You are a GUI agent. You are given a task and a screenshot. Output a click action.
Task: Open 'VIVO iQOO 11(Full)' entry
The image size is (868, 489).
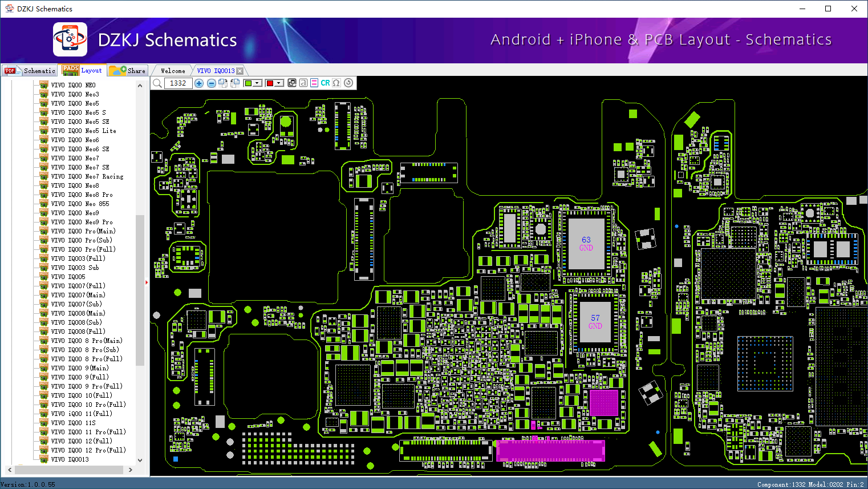(82, 414)
